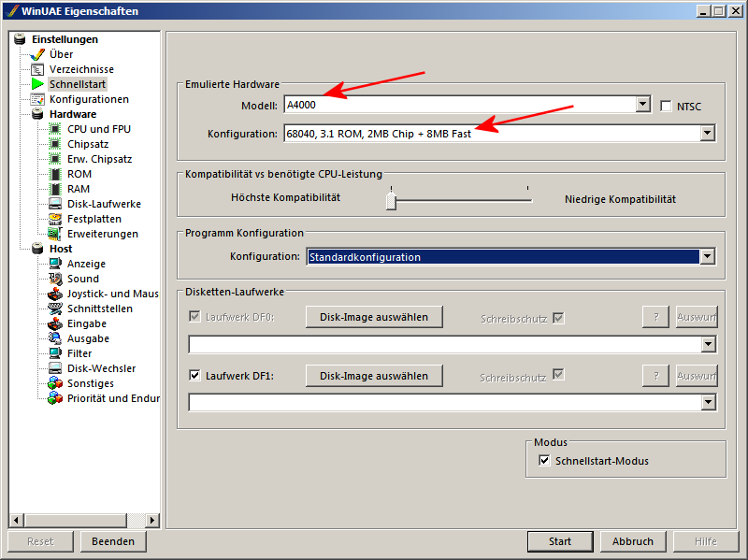Image resolution: width=748 pixels, height=560 pixels.
Task: Open the 68040 hardware Konfiguration dropdown
Action: [708, 133]
